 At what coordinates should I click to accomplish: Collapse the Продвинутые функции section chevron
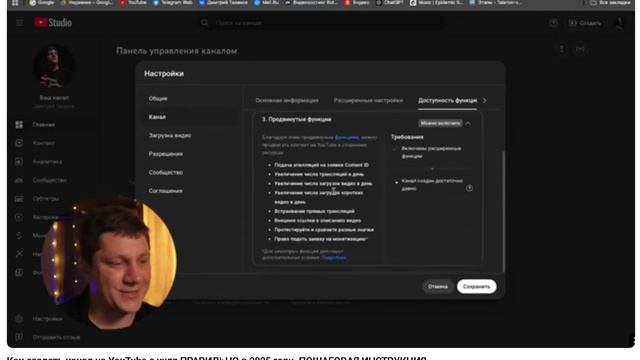click(x=468, y=123)
